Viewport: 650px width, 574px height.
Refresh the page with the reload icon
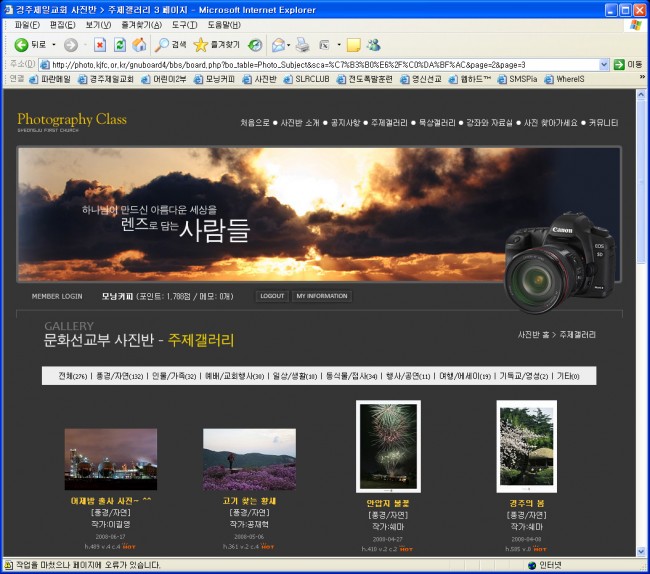click(119, 45)
